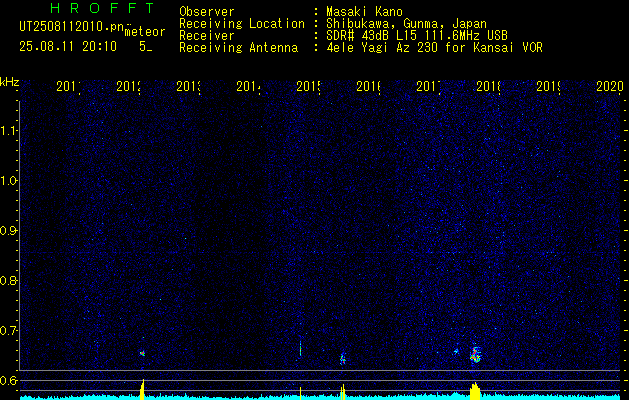The image size is (629, 400).
Task: Select the text Shibukawa, Gunma, Japan
Action: (406, 24)
